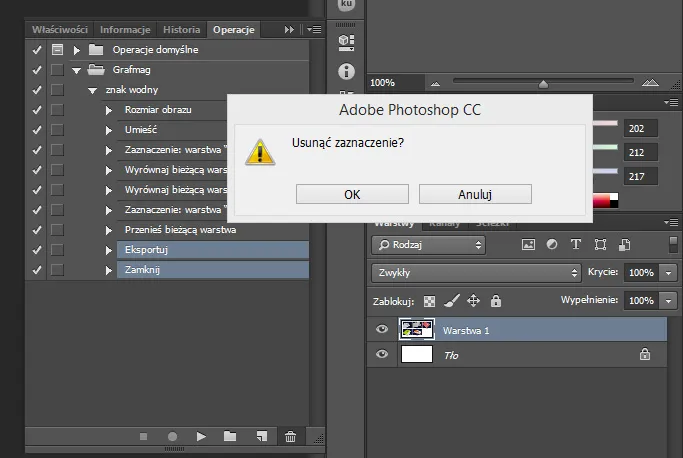Switch to the Historia tab
683x458 pixels.
coord(180,30)
